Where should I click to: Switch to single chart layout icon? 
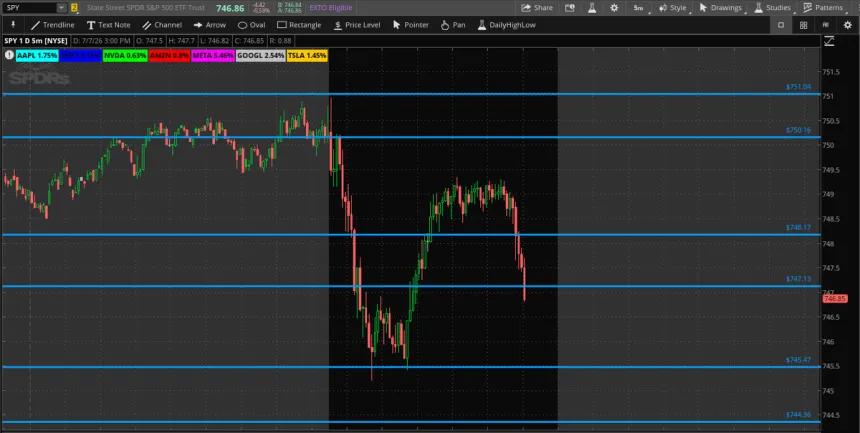tap(781, 25)
